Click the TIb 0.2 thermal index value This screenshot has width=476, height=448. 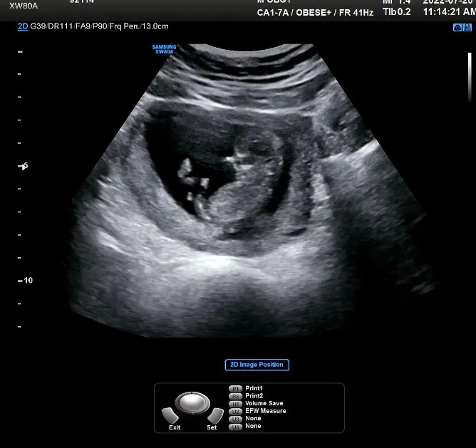pos(396,12)
